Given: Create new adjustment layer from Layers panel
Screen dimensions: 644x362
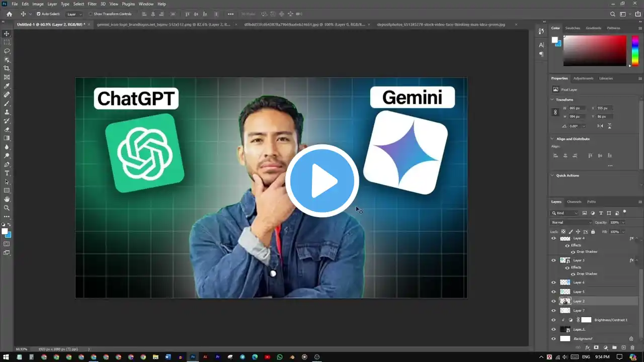Looking at the screenshot, I should point(605,347).
